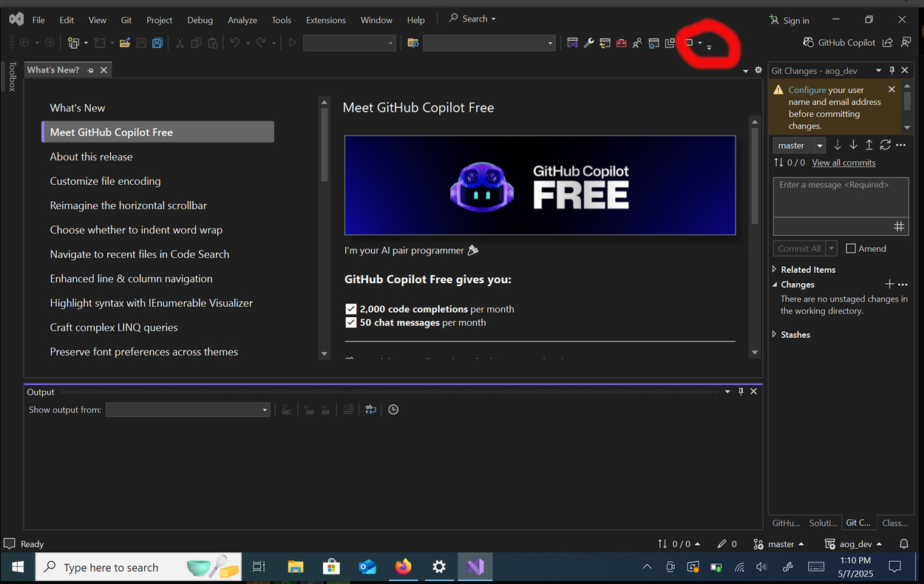This screenshot has width=924, height=584.
Task: Click the commit message input field
Action: tap(841, 197)
